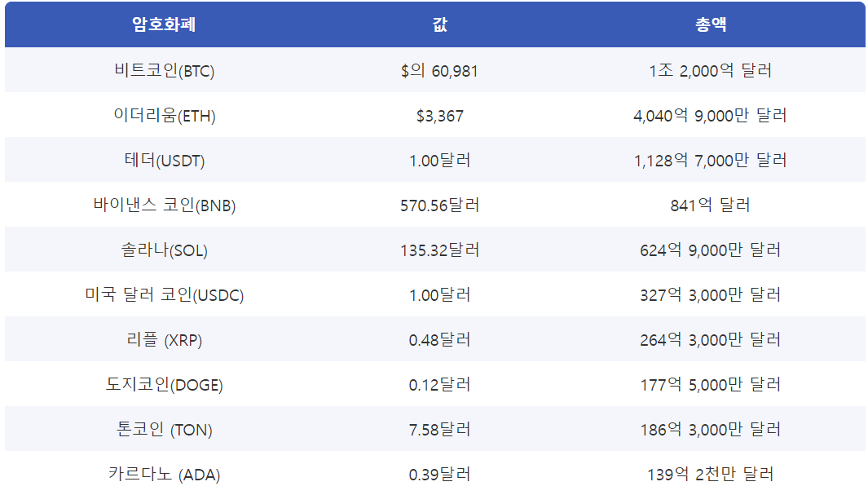Viewport: 868px width, 495px height.
Task: Select the 186억 3,000만 달러 cell
Action: (710, 429)
